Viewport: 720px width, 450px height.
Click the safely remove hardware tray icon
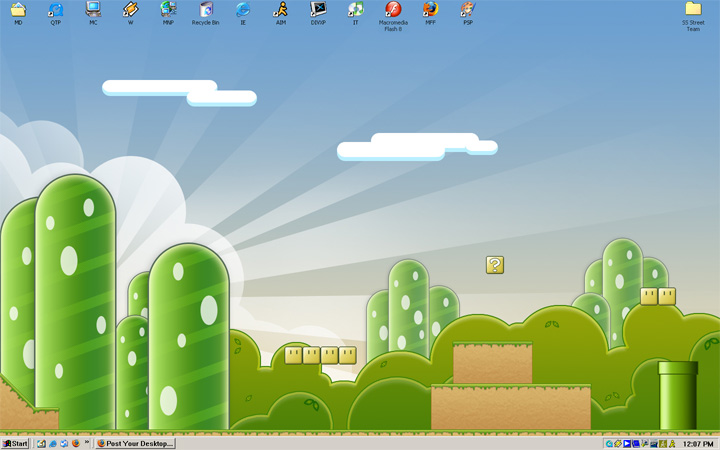pyautogui.click(x=645, y=444)
